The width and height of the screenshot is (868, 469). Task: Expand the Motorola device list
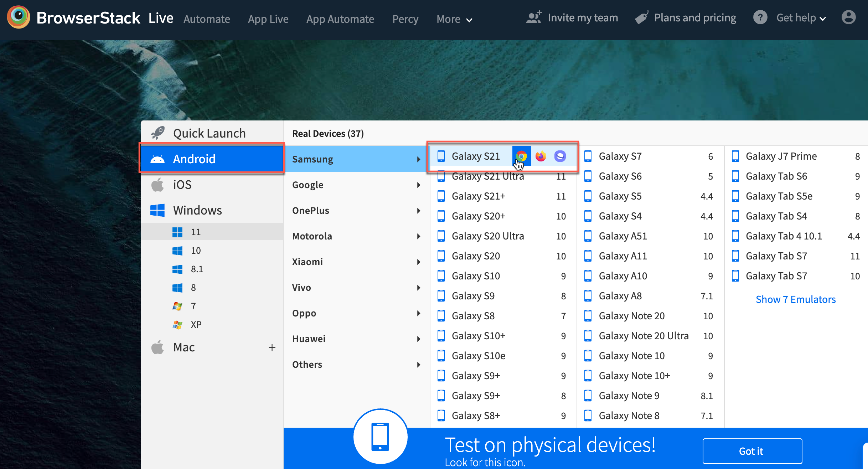(x=356, y=236)
